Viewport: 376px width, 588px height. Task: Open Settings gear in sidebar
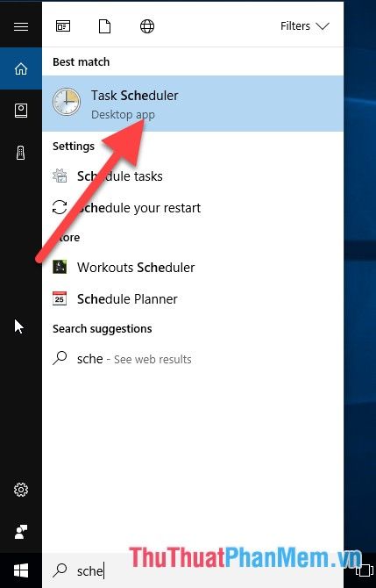click(x=21, y=490)
